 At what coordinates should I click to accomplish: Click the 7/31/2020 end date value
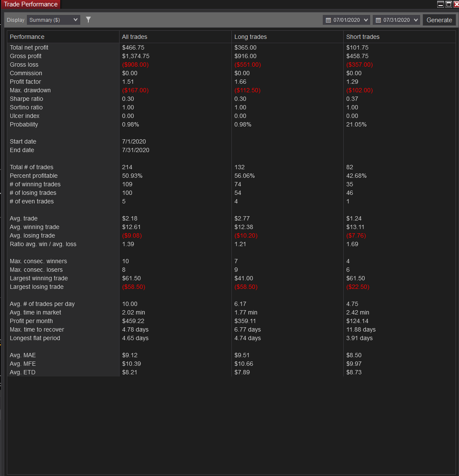(x=136, y=150)
